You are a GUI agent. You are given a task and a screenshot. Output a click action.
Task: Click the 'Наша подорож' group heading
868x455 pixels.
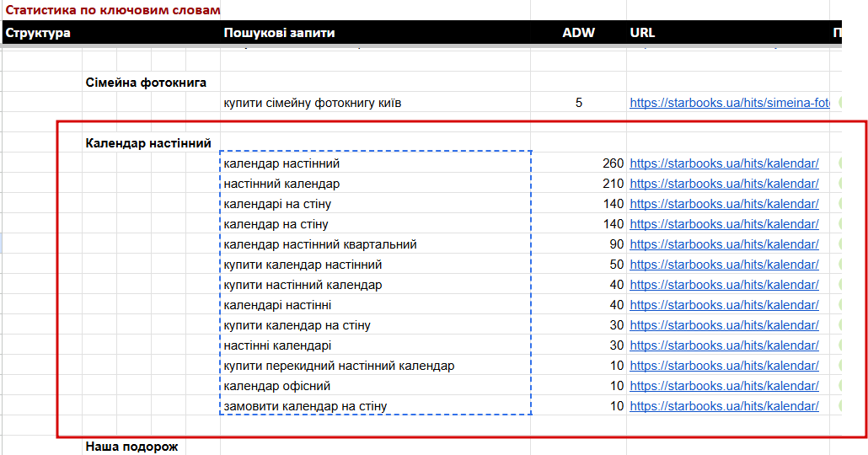[131, 447]
